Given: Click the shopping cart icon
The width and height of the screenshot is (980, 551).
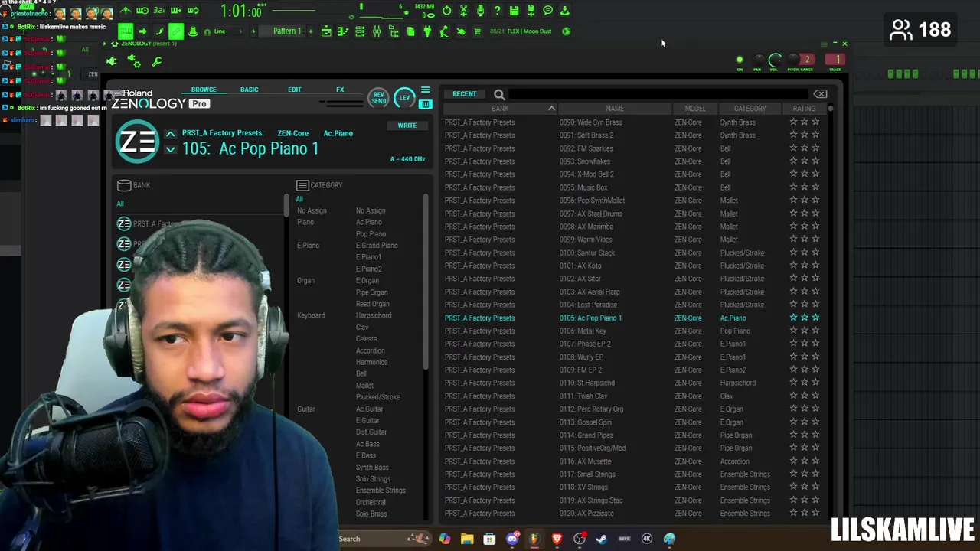Looking at the screenshot, I should [x=477, y=31].
